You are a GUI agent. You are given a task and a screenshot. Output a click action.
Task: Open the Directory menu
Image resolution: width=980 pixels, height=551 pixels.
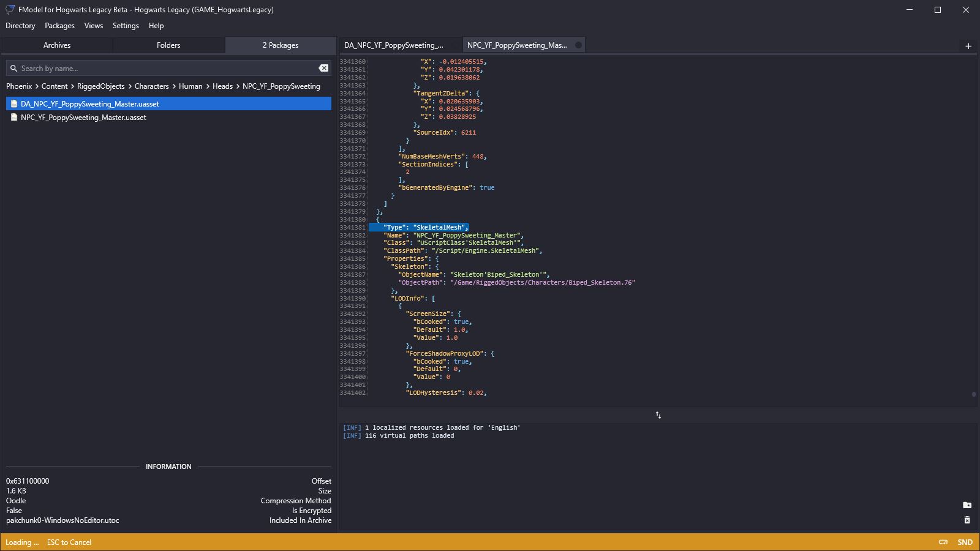click(20, 26)
